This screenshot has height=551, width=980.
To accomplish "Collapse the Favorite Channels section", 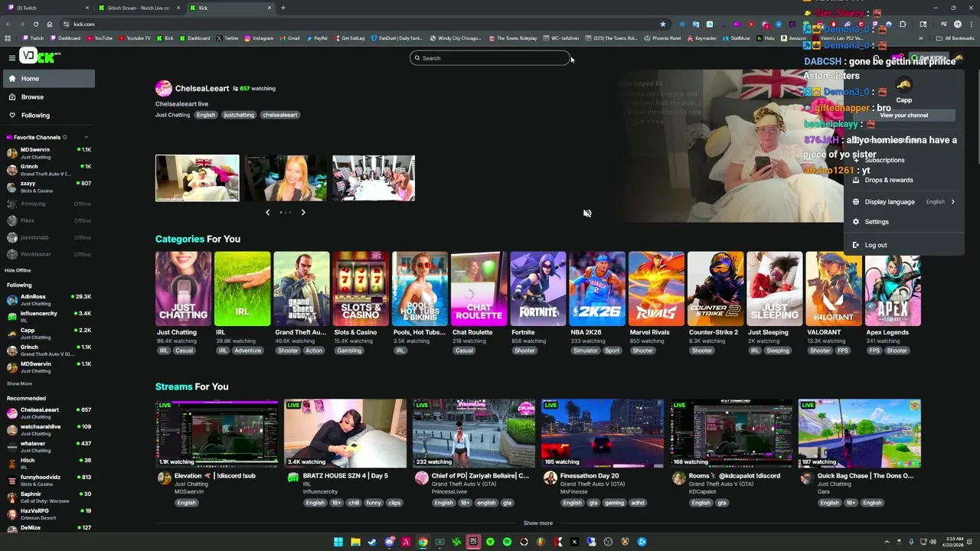I will [86, 137].
